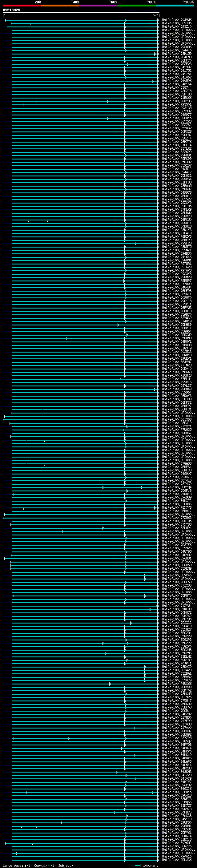The image size is (197, 868).
Task: Select label UniRef100_A4US66
Action: pos(176,684)
